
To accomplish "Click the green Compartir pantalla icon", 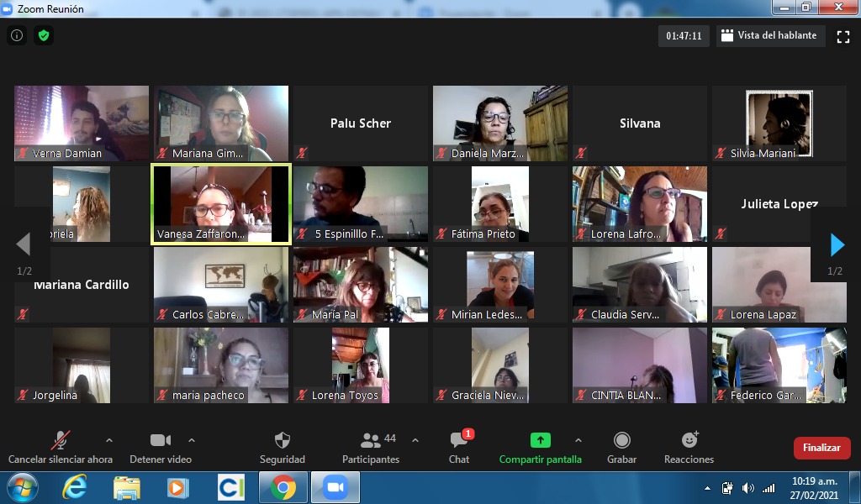I will [x=540, y=440].
